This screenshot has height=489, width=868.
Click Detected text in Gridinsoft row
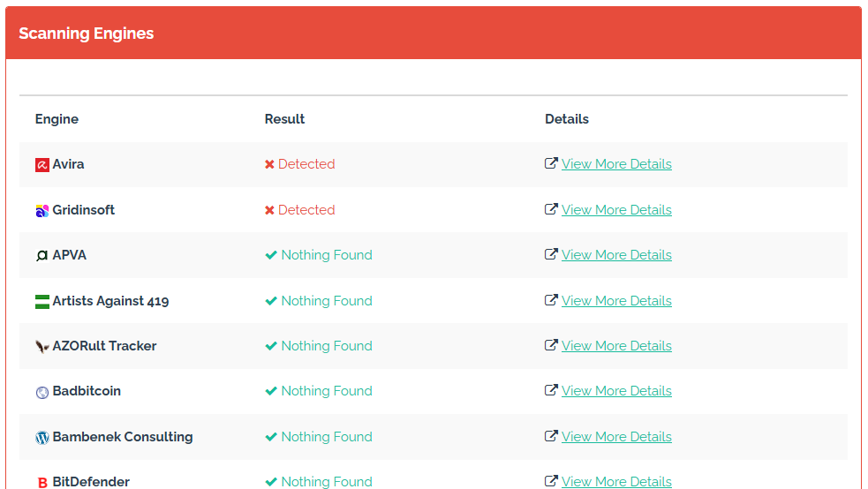[306, 210]
